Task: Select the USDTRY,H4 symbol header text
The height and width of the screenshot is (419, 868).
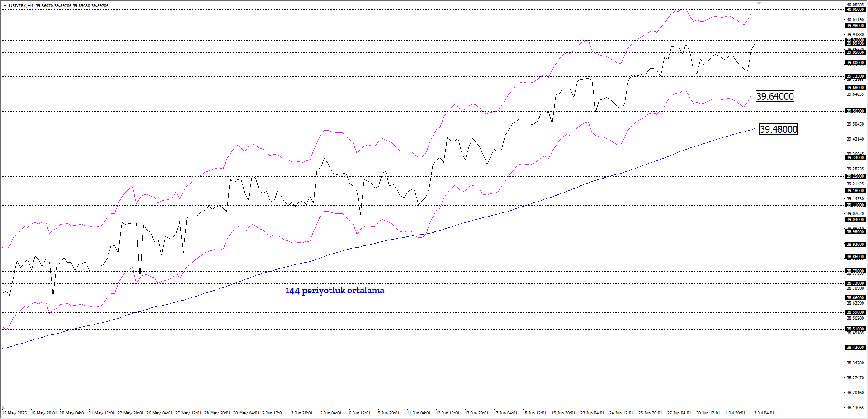Action: tap(21, 6)
